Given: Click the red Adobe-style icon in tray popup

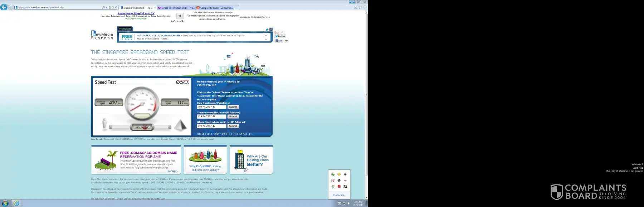Looking at the screenshot, I should (x=339, y=186).
